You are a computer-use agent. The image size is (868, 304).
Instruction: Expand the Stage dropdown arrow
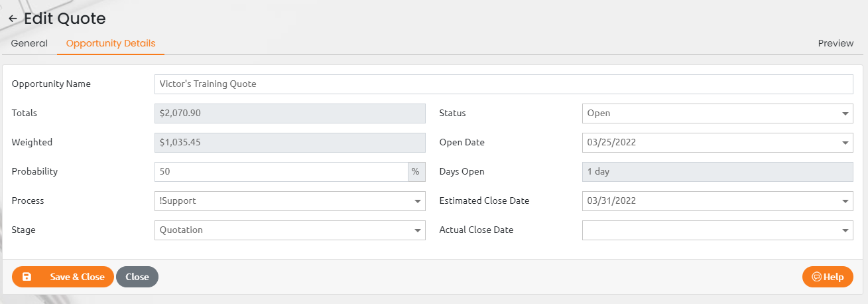(x=418, y=230)
